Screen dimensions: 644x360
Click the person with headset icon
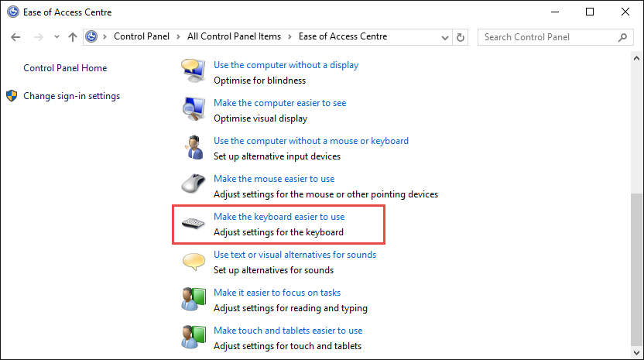point(194,147)
